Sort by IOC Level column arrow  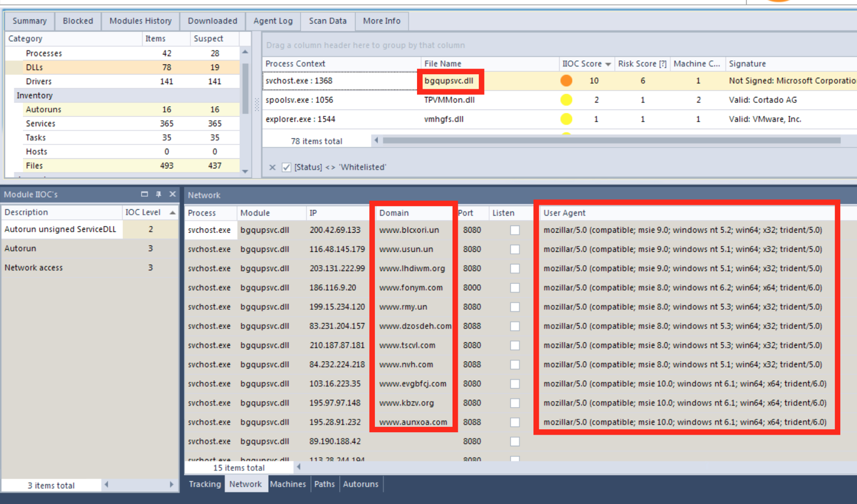click(x=172, y=212)
